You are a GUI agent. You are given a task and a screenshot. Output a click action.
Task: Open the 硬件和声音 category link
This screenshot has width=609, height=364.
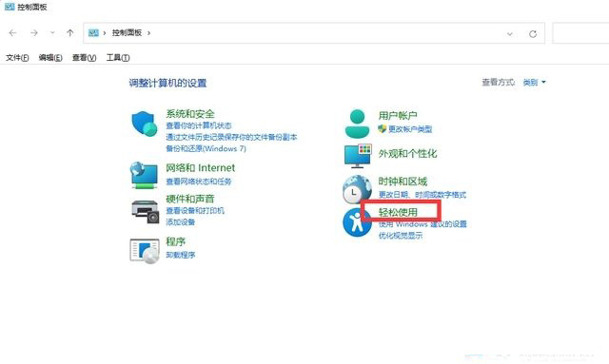190,199
